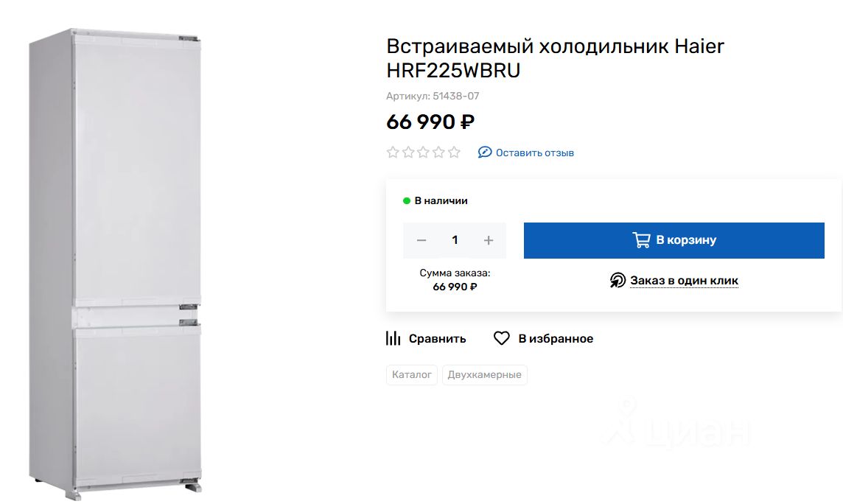The width and height of the screenshot is (843, 504).
Task: Rate the product two stars
Action: tap(408, 153)
